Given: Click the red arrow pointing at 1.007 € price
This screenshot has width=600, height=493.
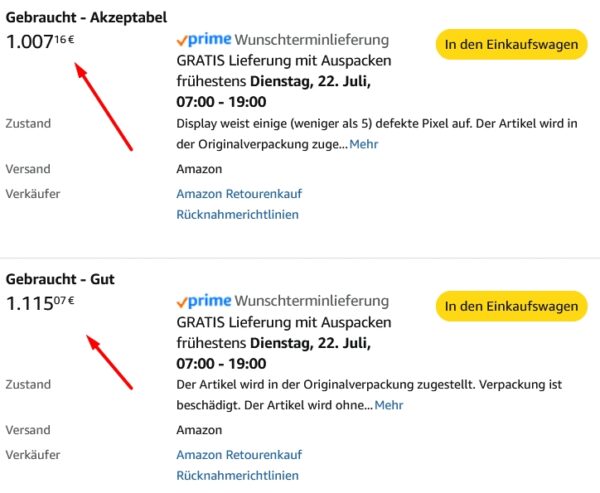Looking at the screenshot, I should click(104, 107).
